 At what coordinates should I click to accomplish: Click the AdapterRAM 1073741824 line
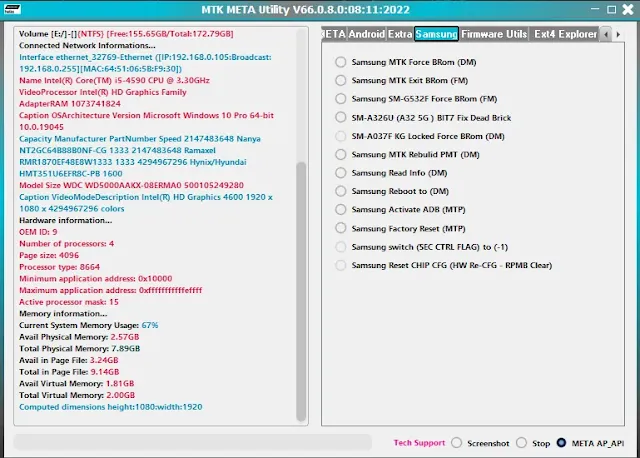coord(70,104)
